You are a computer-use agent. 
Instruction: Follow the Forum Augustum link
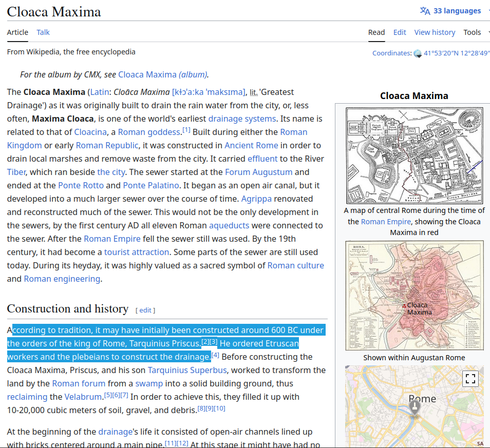tap(258, 172)
